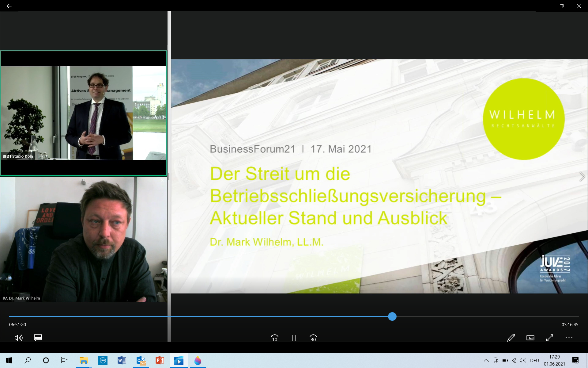Go back with the arrow button
588x368 pixels.
(9, 6)
